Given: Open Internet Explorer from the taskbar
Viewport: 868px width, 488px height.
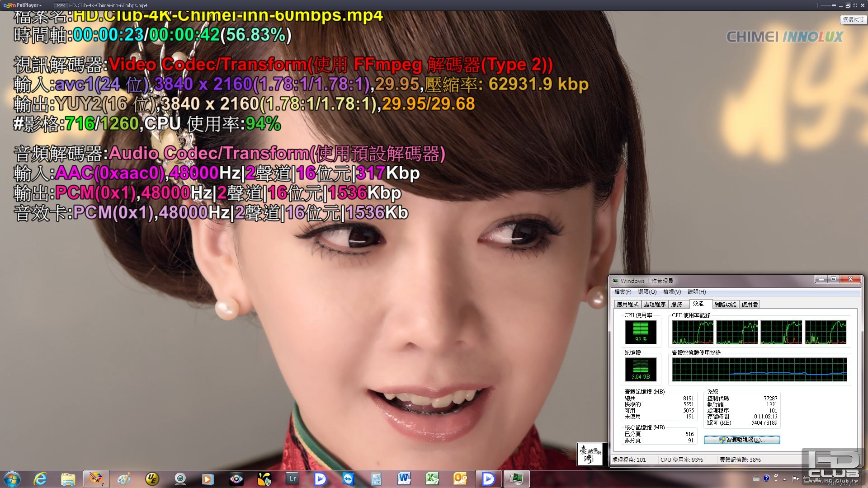Looking at the screenshot, I should (40, 479).
